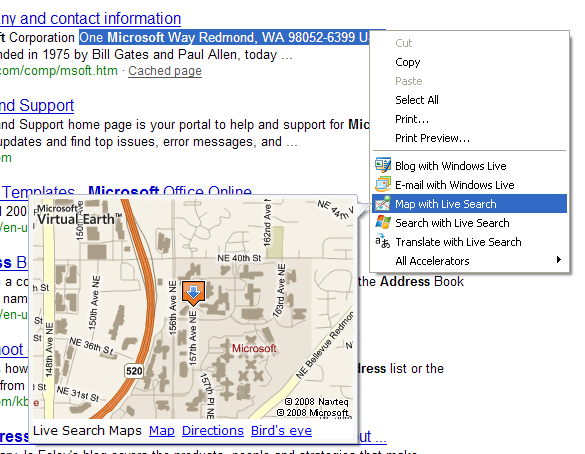The image size is (585, 454).
Task: Click the route 520 highway shield
Action: click(x=134, y=371)
